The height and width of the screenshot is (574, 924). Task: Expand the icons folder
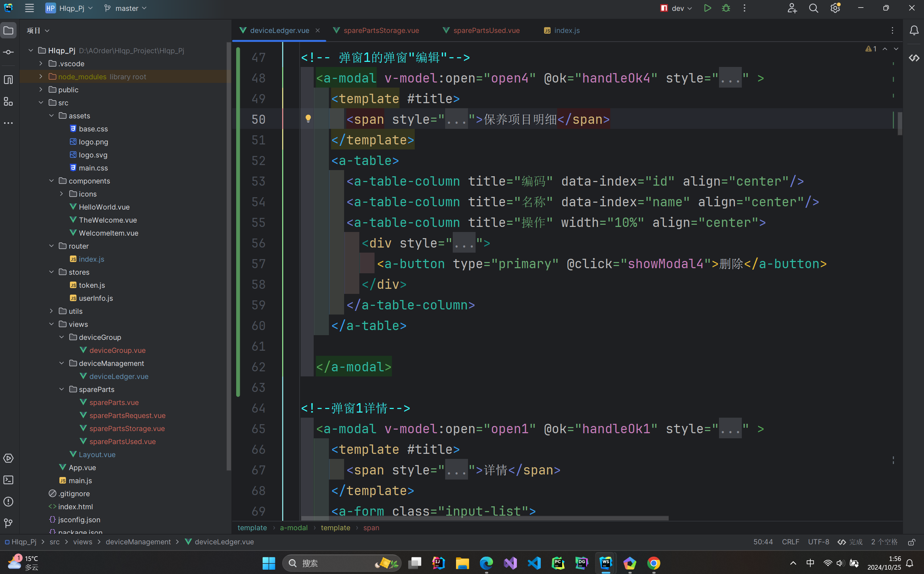pos(62,194)
